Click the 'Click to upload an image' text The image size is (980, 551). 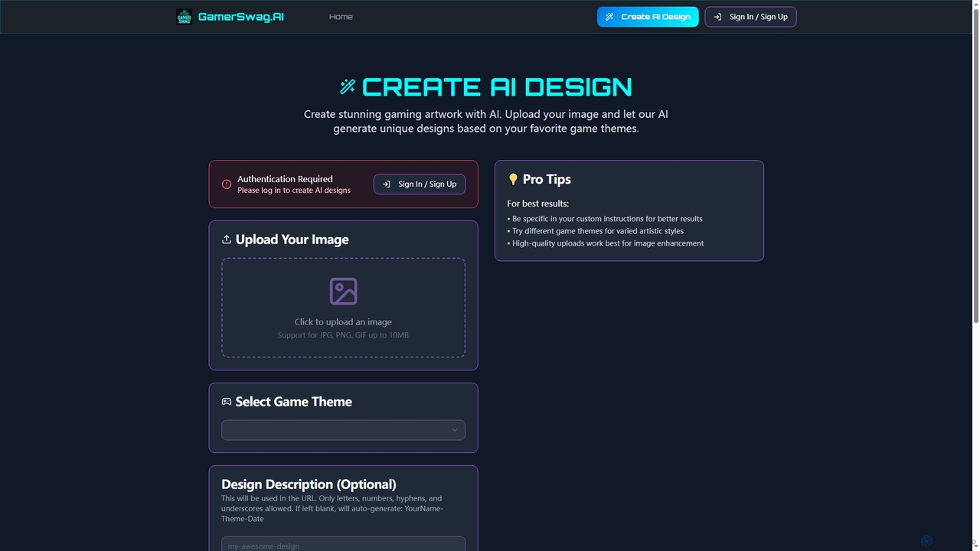343,322
